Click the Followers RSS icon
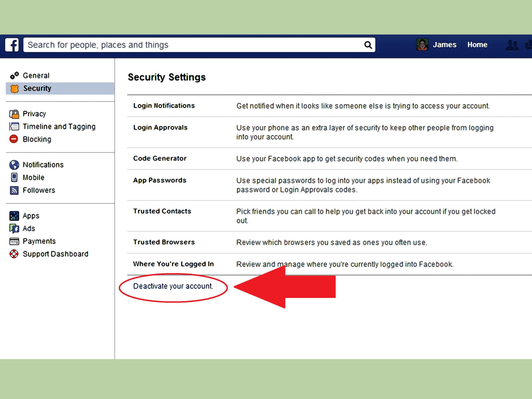The height and width of the screenshot is (399, 532). pyautogui.click(x=14, y=190)
